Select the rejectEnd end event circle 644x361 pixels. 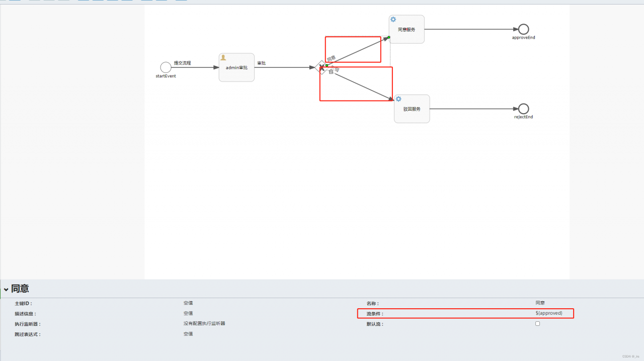[x=524, y=109]
